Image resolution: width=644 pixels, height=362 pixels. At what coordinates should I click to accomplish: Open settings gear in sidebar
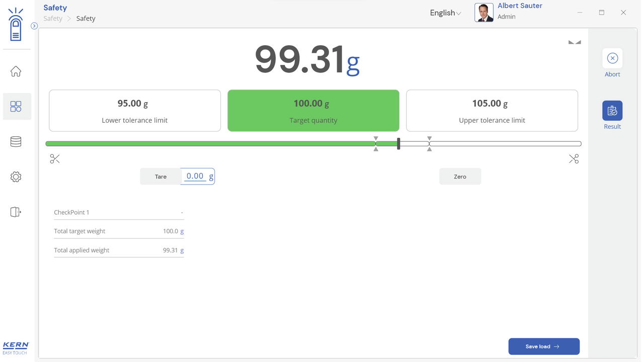click(x=16, y=177)
